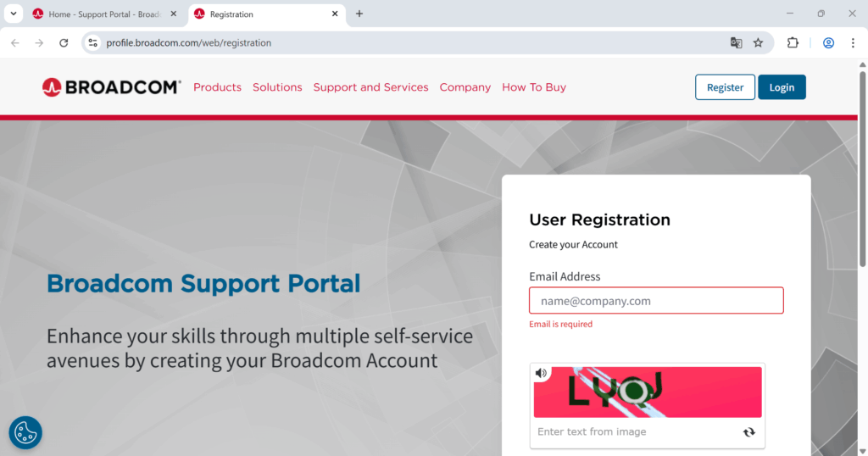The image size is (868, 456).
Task: Open the Chrome profile avatar
Action: tap(828, 42)
